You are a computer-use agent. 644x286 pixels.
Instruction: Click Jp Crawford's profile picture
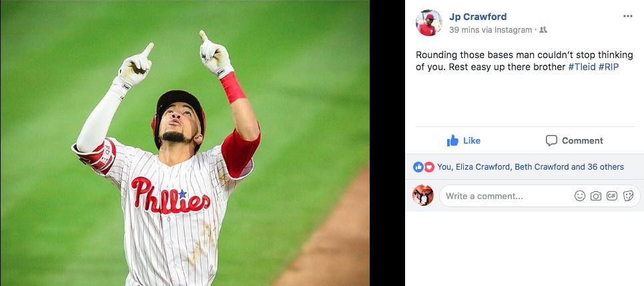click(429, 23)
